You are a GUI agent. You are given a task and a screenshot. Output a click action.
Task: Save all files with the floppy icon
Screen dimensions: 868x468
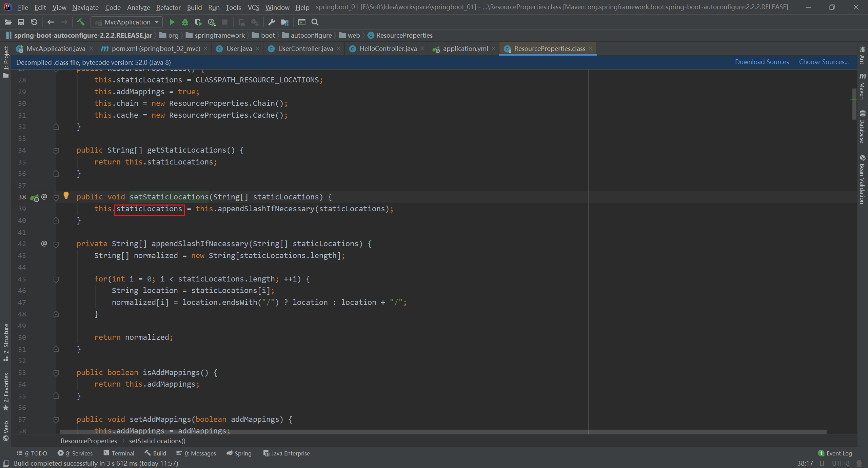[x=21, y=22]
